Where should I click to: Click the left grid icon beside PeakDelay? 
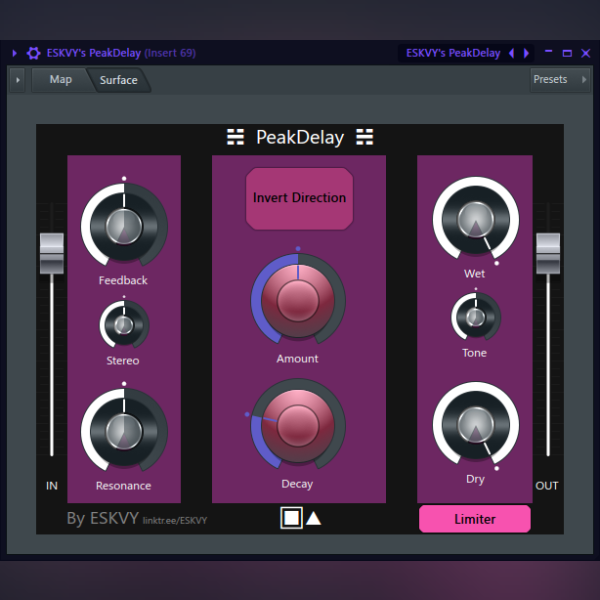tap(235, 137)
